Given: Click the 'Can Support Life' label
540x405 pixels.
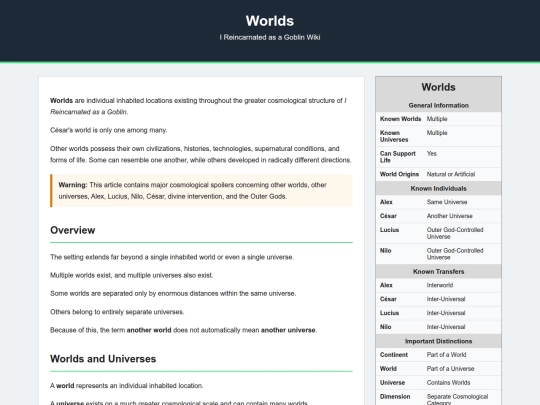Looking at the screenshot, I should pos(397,157).
